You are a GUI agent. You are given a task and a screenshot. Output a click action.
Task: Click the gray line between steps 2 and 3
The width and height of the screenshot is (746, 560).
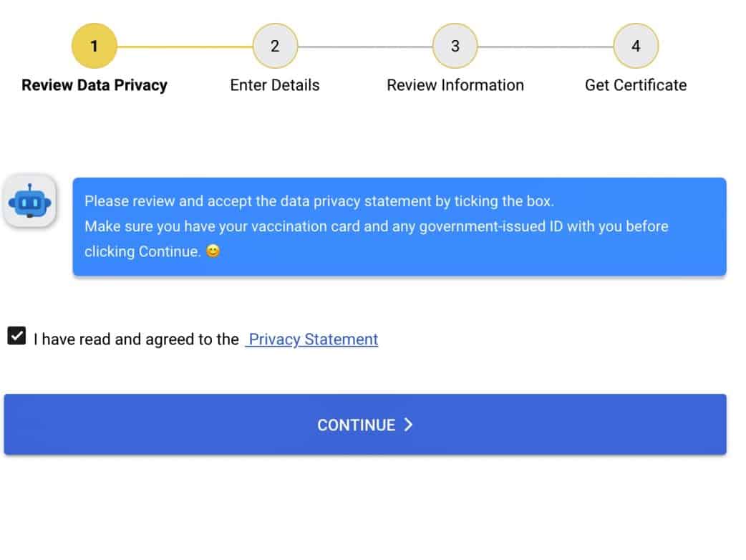point(365,47)
